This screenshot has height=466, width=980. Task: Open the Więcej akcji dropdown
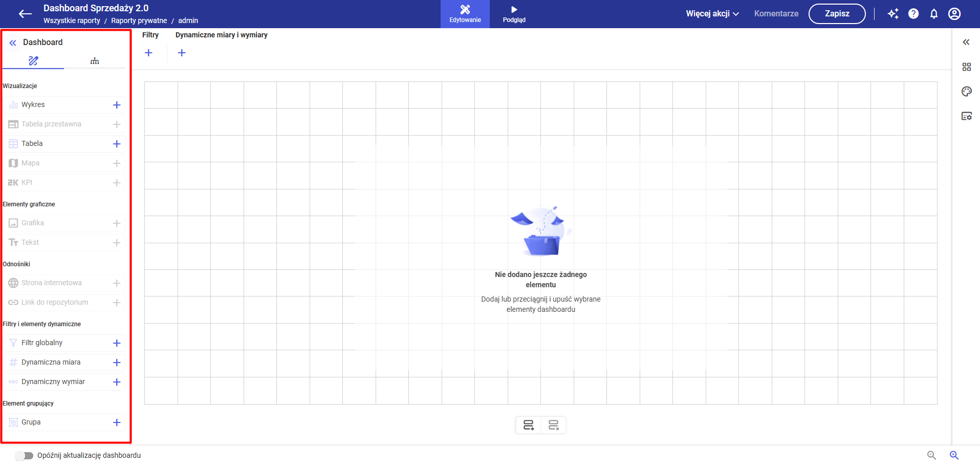(x=712, y=14)
